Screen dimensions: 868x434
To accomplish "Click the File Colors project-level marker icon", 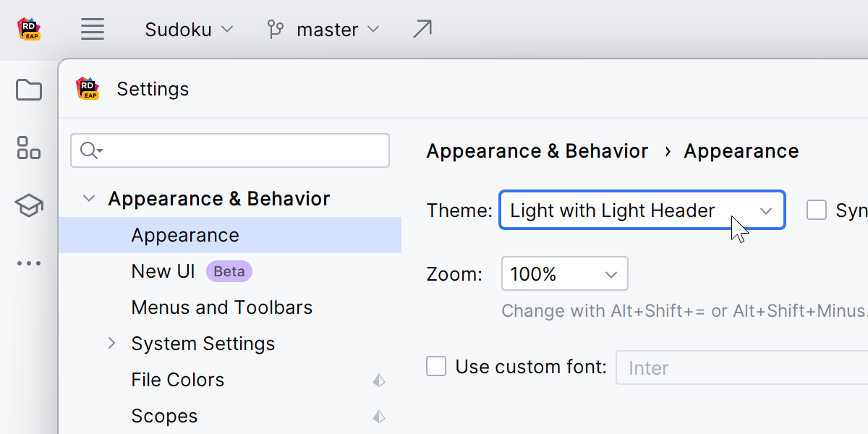I will click(379, 380).
